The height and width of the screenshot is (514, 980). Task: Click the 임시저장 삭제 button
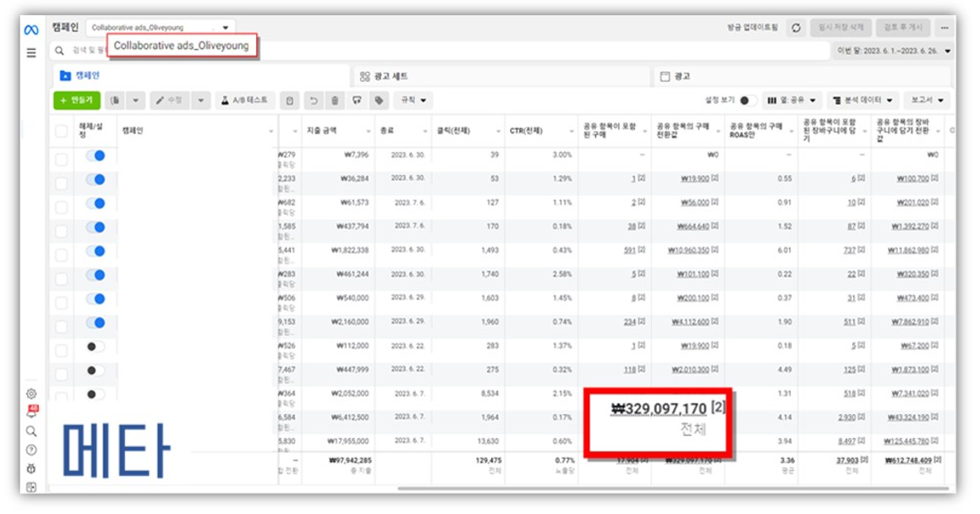click(840, 28)
